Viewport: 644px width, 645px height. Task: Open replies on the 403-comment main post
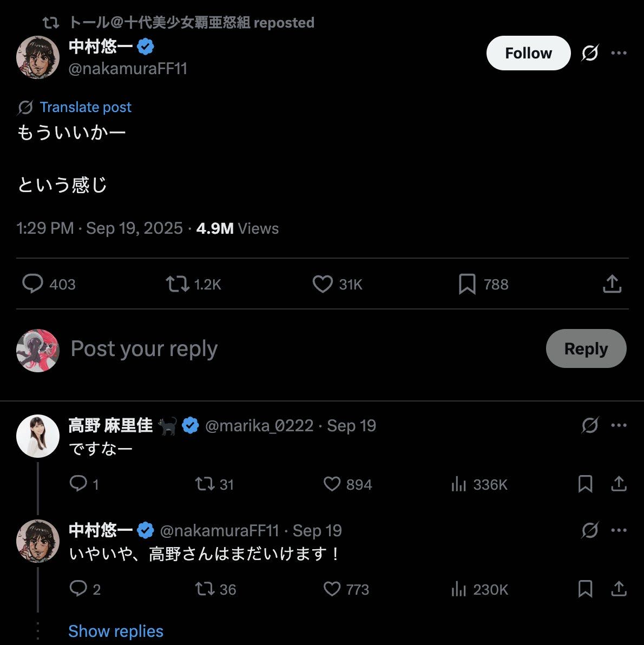32,284
